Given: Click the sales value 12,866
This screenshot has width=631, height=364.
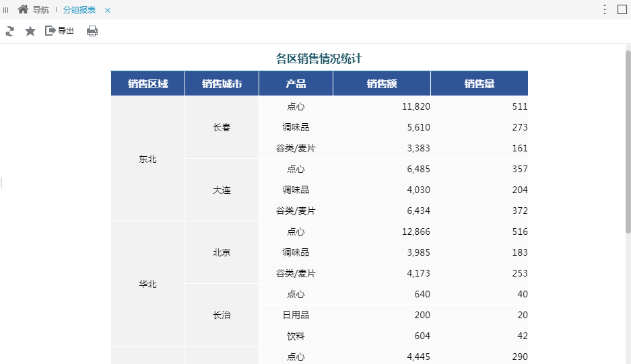Looking at the screenshot, I should pos(416,231).
